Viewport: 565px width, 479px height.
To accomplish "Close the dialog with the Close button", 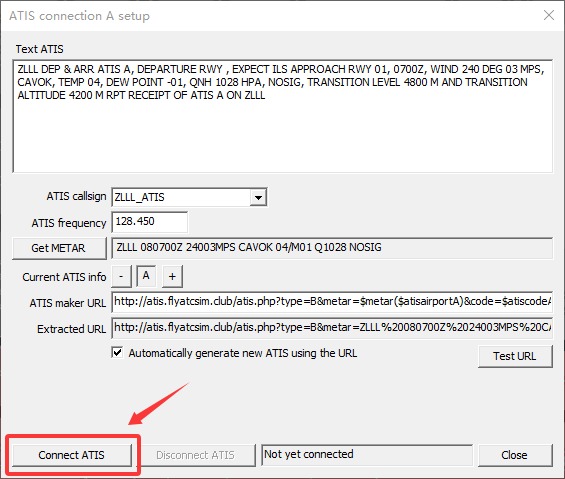I will pos(515,455).
